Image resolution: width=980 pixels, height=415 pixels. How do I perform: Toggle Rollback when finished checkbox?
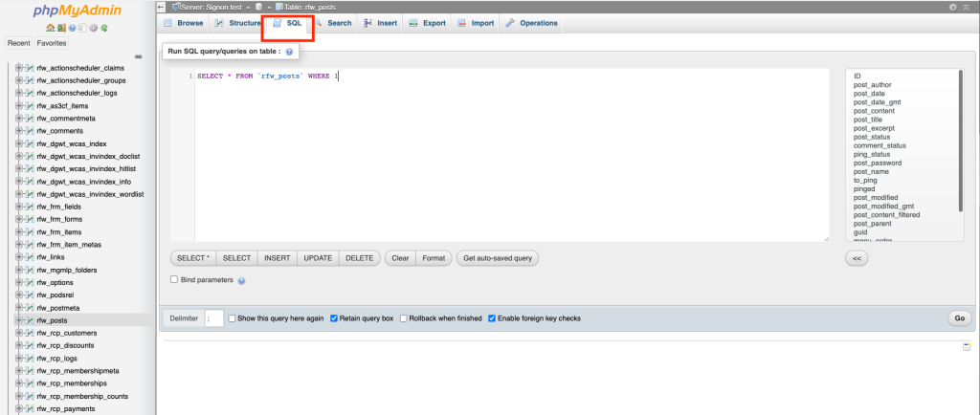tap(404, 318)
